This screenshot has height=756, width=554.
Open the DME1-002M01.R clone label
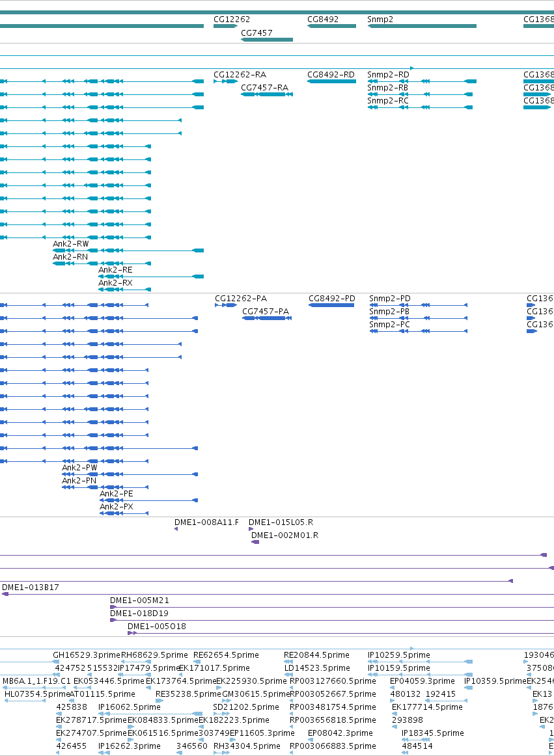[284, 535]
